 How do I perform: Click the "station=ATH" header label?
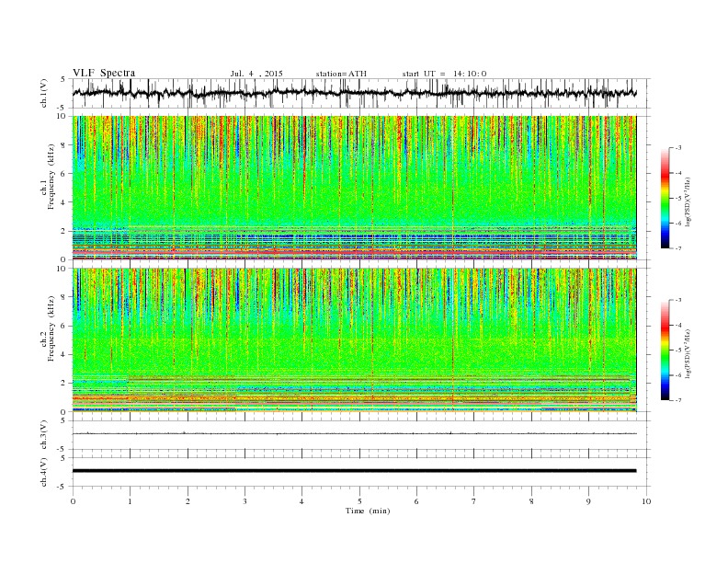(x=341, y=74)
